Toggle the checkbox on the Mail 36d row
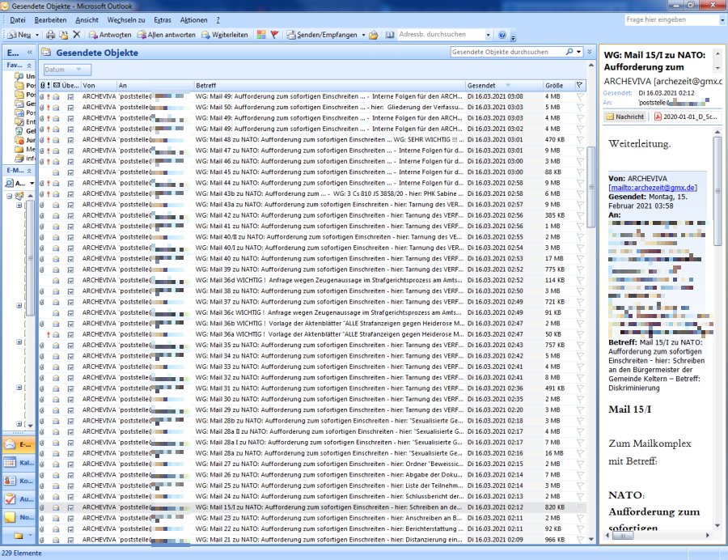Screen dimensions: 728x560 [70, 281]
